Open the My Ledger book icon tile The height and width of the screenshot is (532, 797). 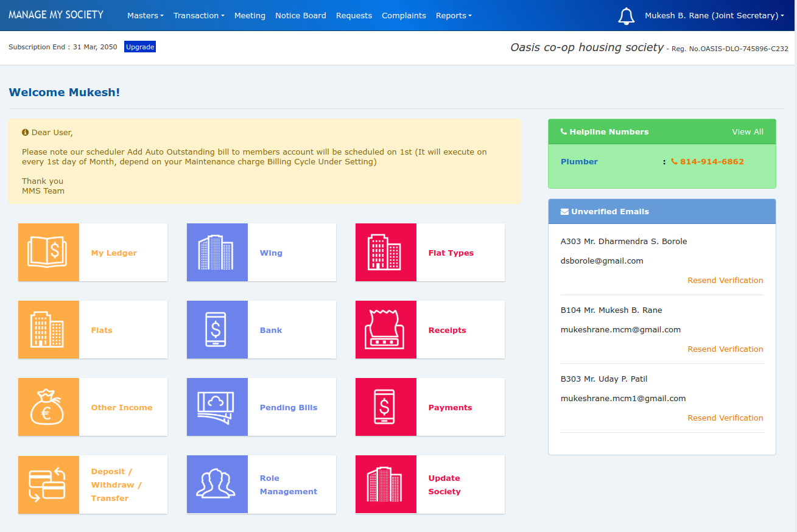click(49, 252)
